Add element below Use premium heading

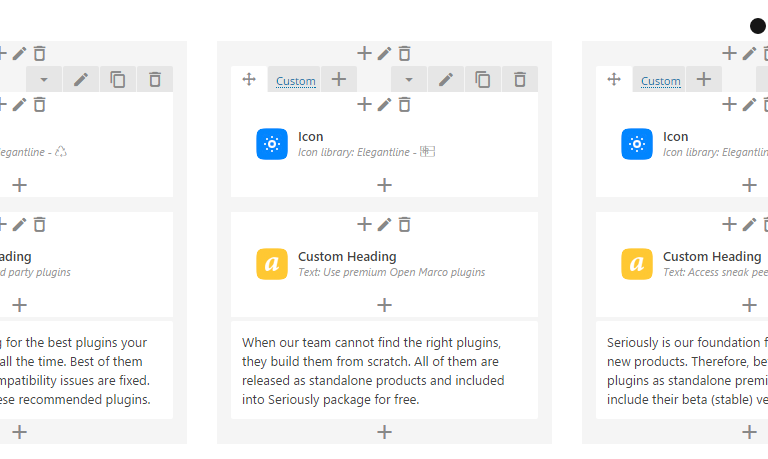pyautogui.click(x=384, y=305)
